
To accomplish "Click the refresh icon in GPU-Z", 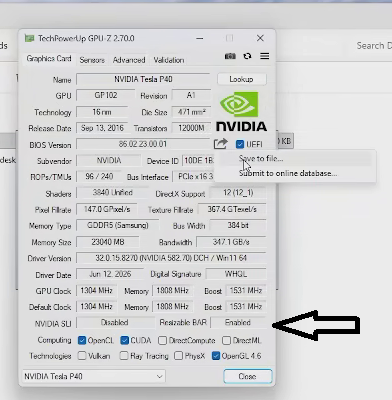I will click(x=247, y=56).
